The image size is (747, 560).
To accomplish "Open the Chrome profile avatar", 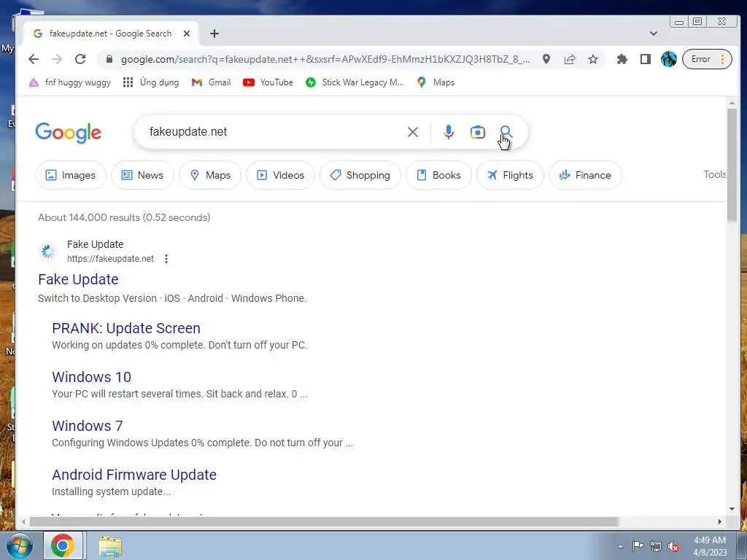I will pyautogui.click(x=668, y=59).
